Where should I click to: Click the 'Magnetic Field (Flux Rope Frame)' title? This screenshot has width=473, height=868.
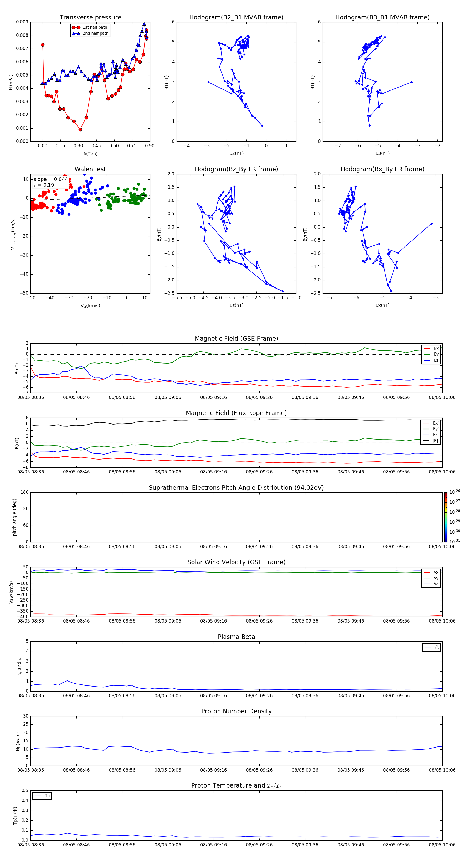point(236,413)
